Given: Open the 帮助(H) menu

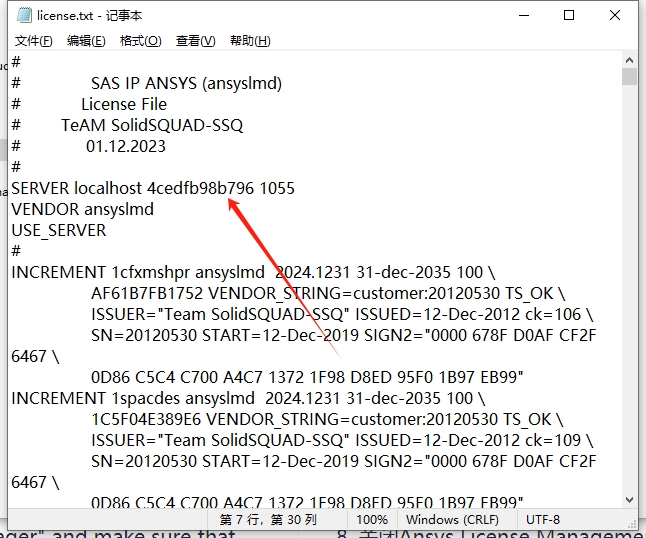Looking at the screenshot, I should 250,41.
